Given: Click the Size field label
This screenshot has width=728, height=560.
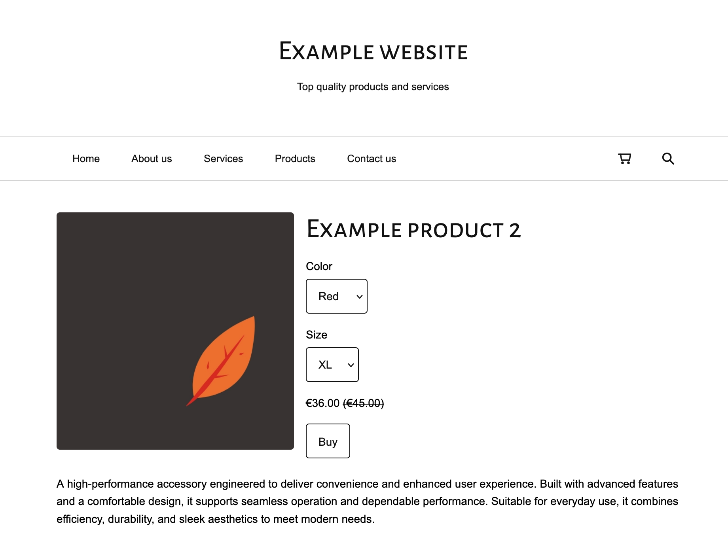Looking at the screenshot, I should 316,335.
